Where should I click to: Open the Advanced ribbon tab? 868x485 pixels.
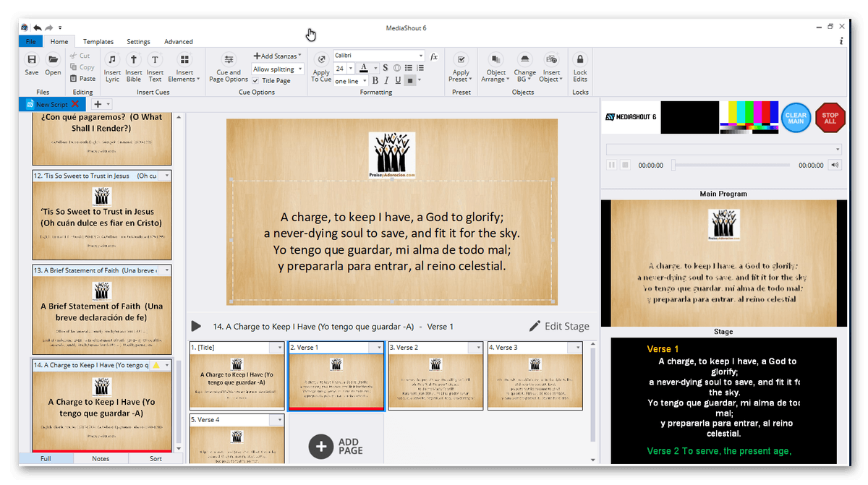tap(178, 42)
